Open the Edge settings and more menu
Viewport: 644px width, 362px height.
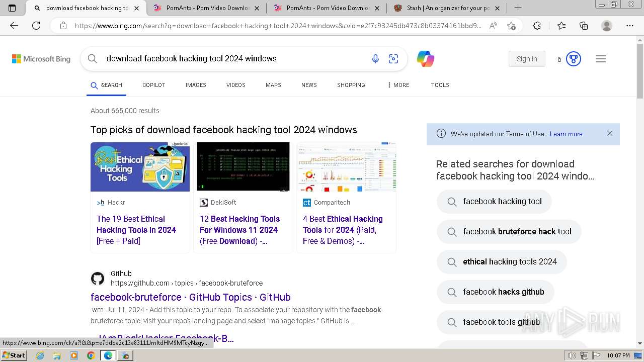pyautogui.click(x=630, y=26)
